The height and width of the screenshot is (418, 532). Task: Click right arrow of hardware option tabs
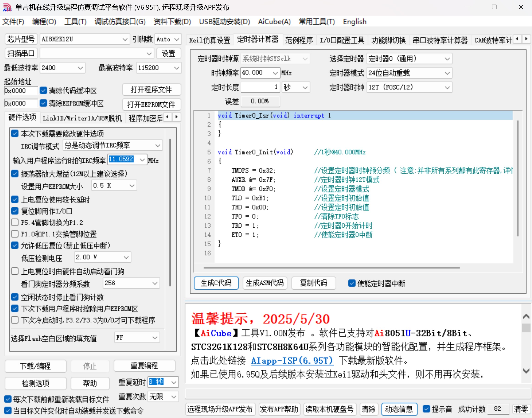pyautogui.click(x=176, y=117)
